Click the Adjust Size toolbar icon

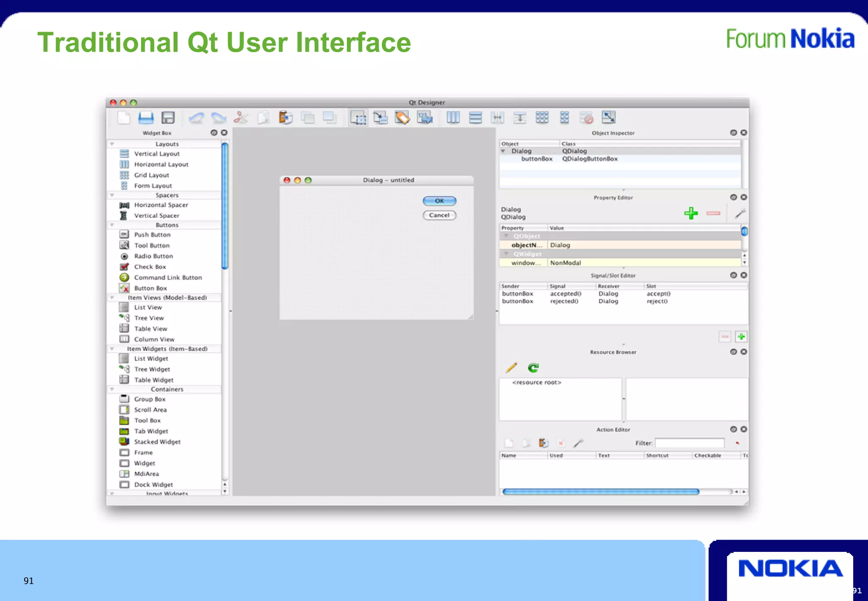609,117
